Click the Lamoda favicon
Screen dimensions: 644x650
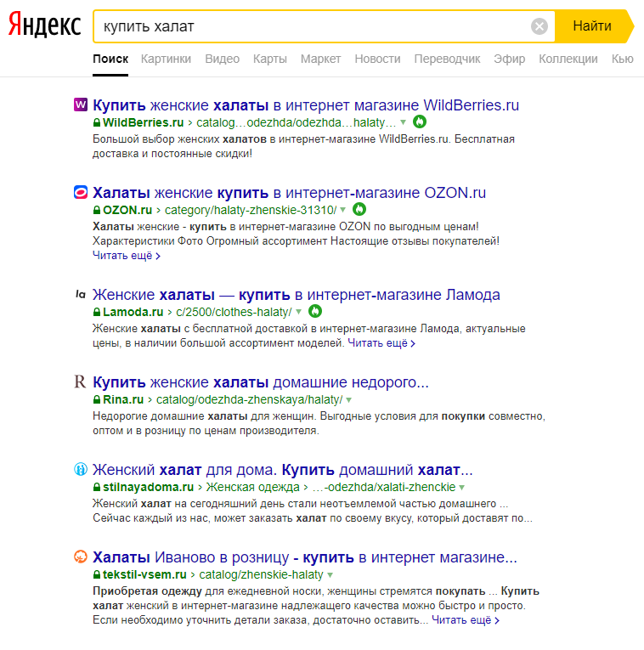[x=81, y=294]
